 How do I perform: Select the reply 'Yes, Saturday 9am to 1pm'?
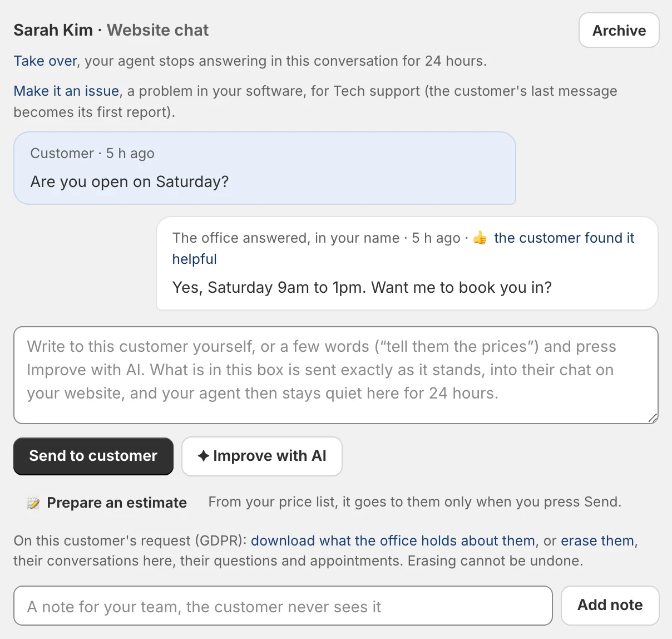tap(362, 287)
